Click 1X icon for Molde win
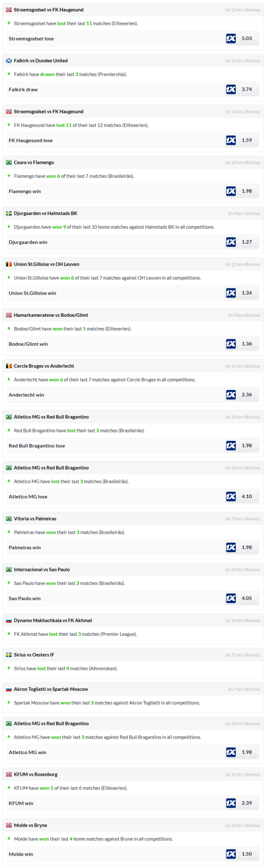Image resolution: width=266 pixels, height=868 pixels. click(x=231, y=854)
